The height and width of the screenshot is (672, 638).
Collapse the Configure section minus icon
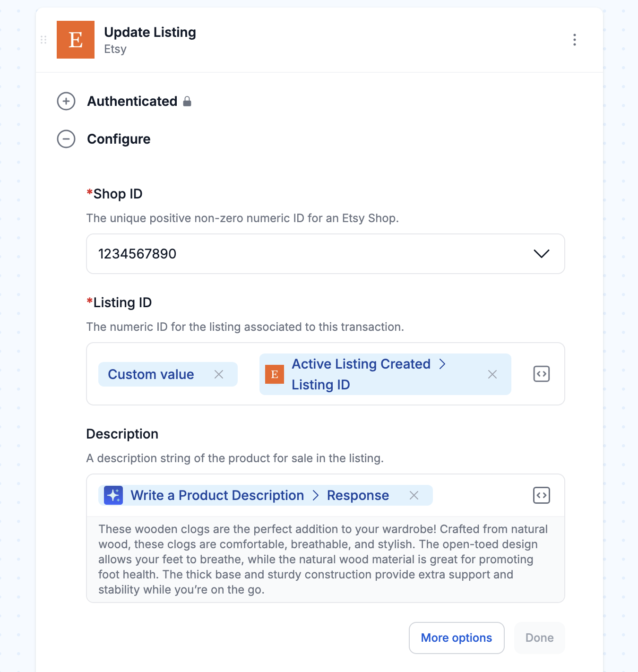(66, 139)
